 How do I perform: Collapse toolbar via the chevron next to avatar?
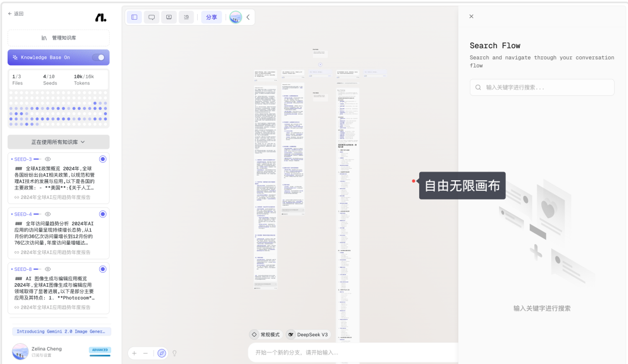248,17
